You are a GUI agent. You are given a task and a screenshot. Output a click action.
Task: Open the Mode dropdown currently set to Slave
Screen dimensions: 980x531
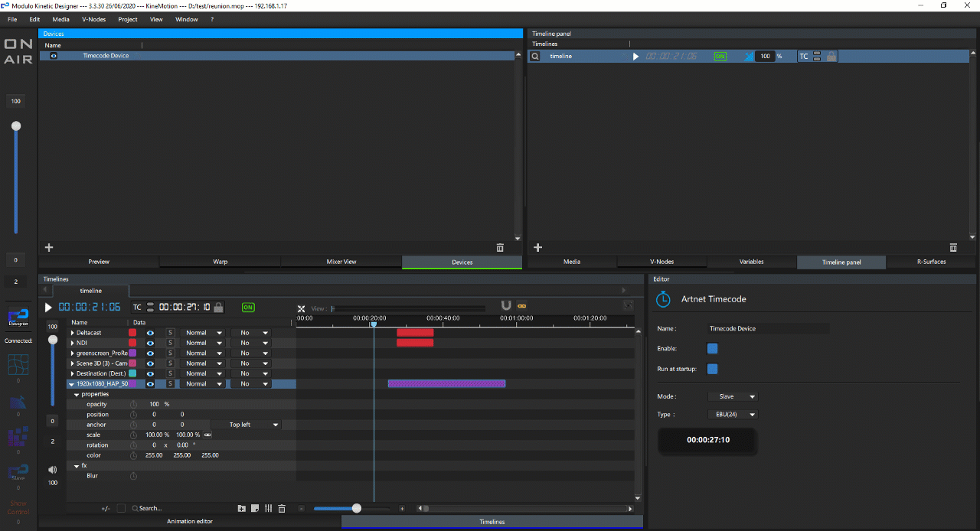pyautogui.click(x=732, y=396)
